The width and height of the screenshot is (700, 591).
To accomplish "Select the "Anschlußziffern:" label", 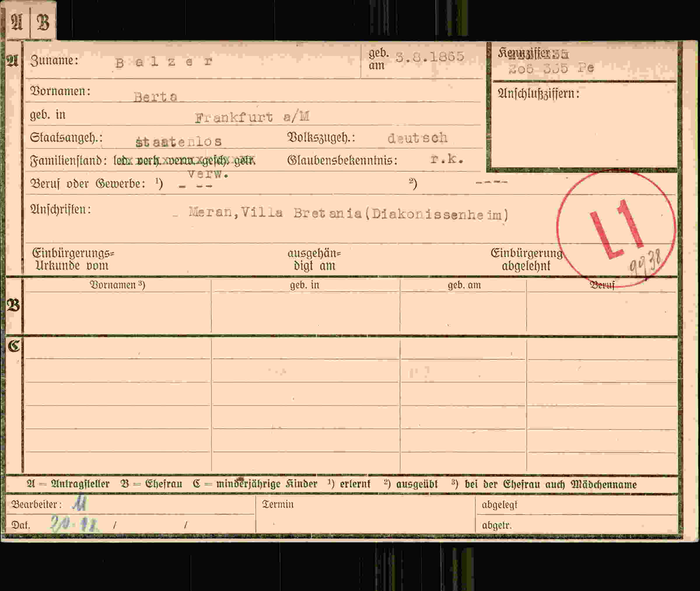I will point(539,94).
